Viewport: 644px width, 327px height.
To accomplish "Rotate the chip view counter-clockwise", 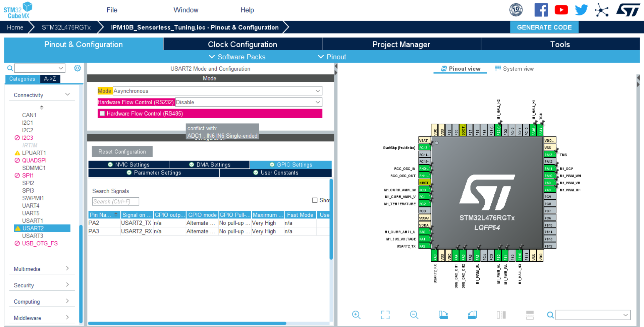I will point(472,315).
